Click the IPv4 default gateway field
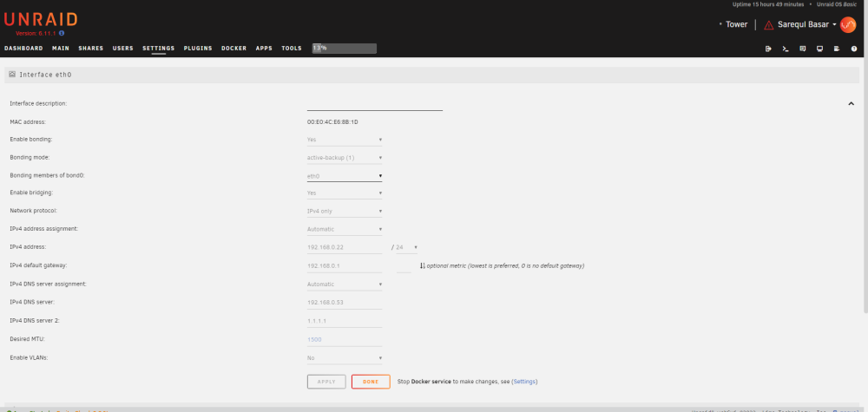Screen dimensions: 868x412 pos(345,266)
